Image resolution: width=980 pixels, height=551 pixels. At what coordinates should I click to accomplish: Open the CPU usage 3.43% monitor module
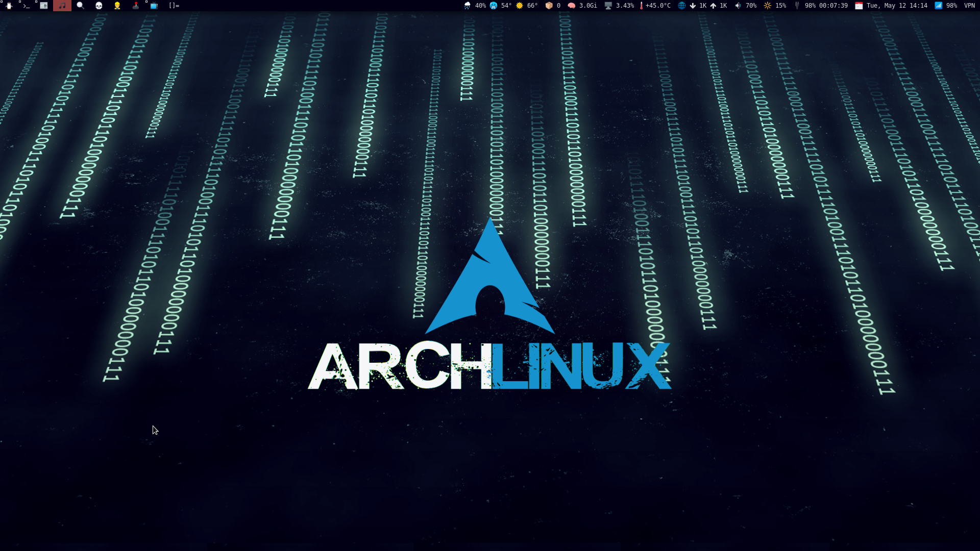(619, 6)
